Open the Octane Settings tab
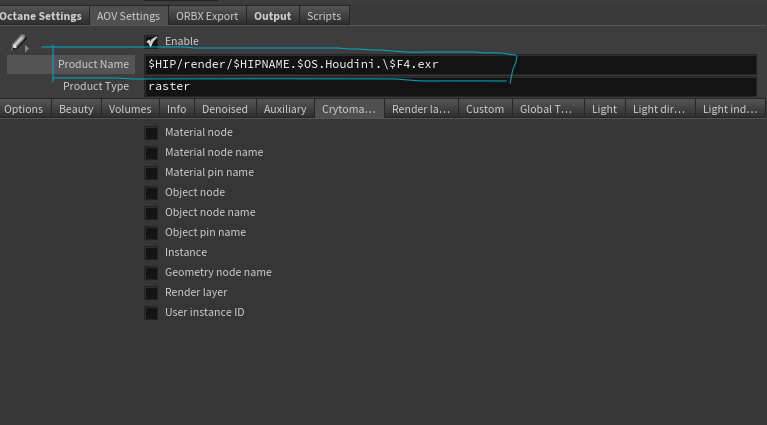767x425 pixels. tap(41, 16)
